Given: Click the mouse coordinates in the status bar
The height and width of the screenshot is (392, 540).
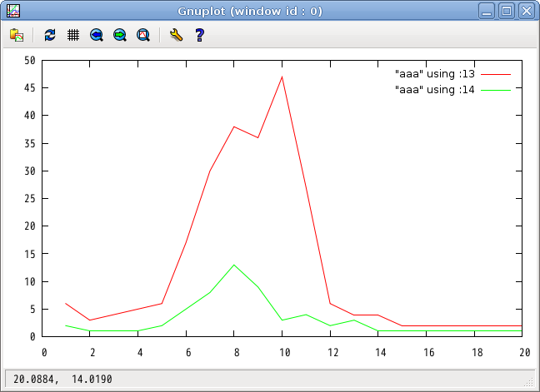Looking at the screenshot, I should [62, 380].
